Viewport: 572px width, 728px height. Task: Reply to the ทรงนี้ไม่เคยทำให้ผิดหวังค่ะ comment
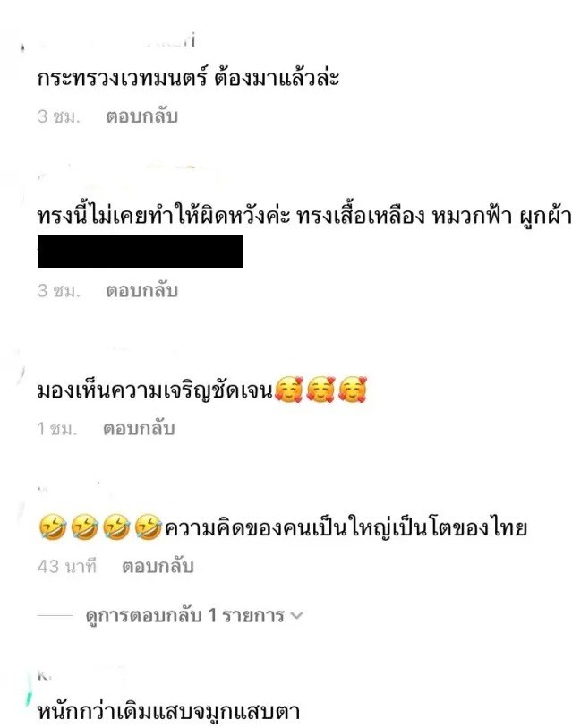pyautogui.click(x=142, y=291)
